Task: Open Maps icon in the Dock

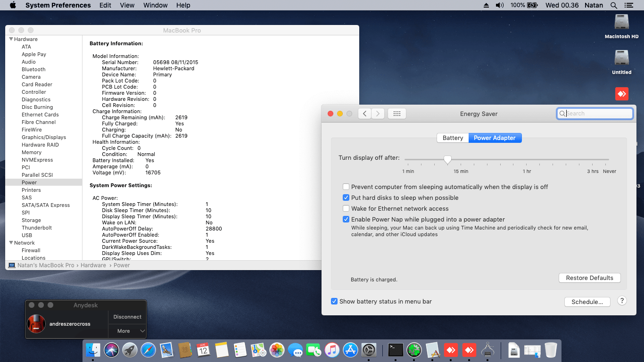Action: pyautogui.click(x=258, y=350)
